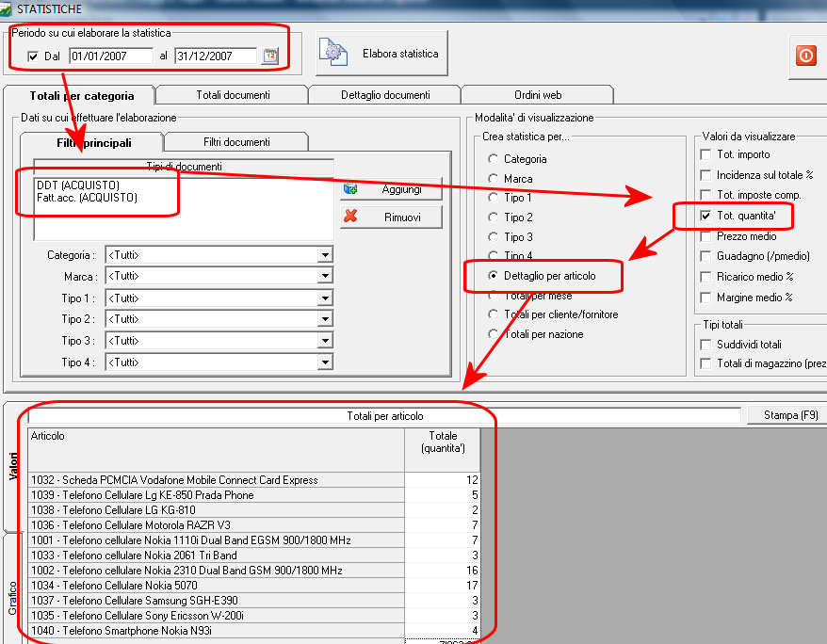This screenshot has height=644, width=827.
Task: Click the start date field 01/01/2007
Action: (111, 56)
